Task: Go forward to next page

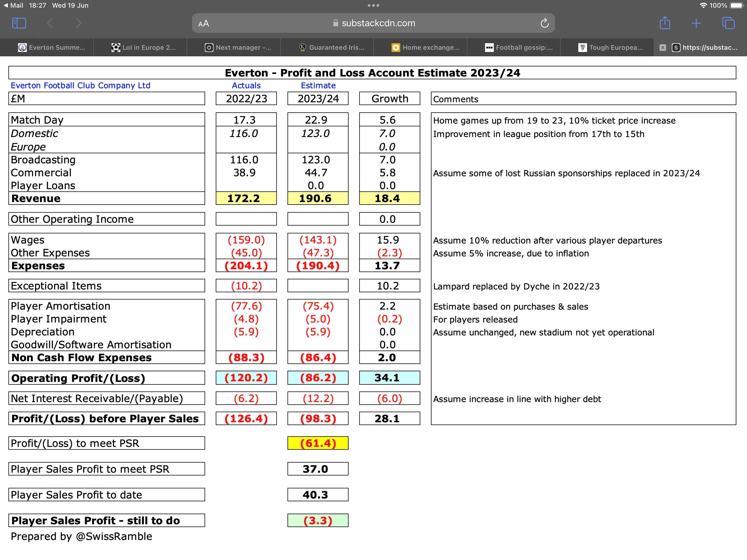Action: tap(78, 23)
